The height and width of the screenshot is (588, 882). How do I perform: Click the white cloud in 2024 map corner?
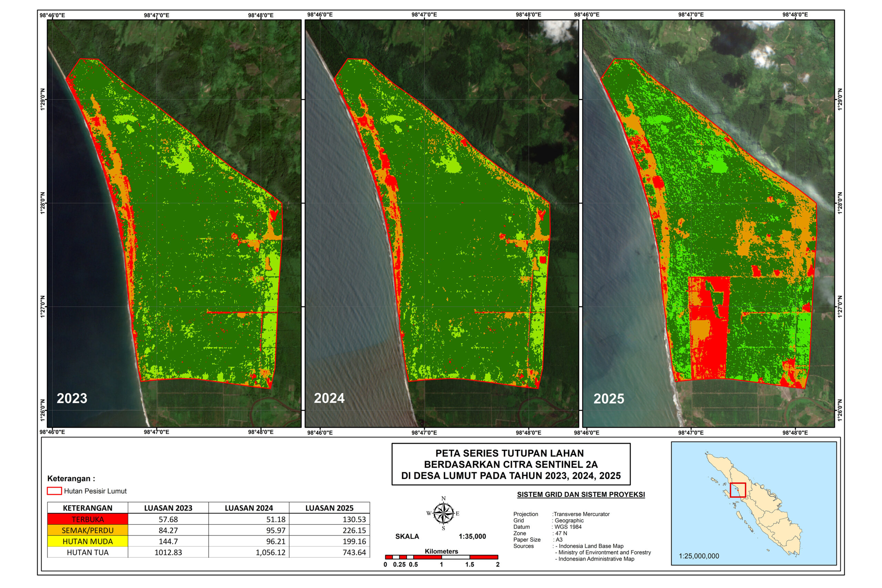[555, 29]
